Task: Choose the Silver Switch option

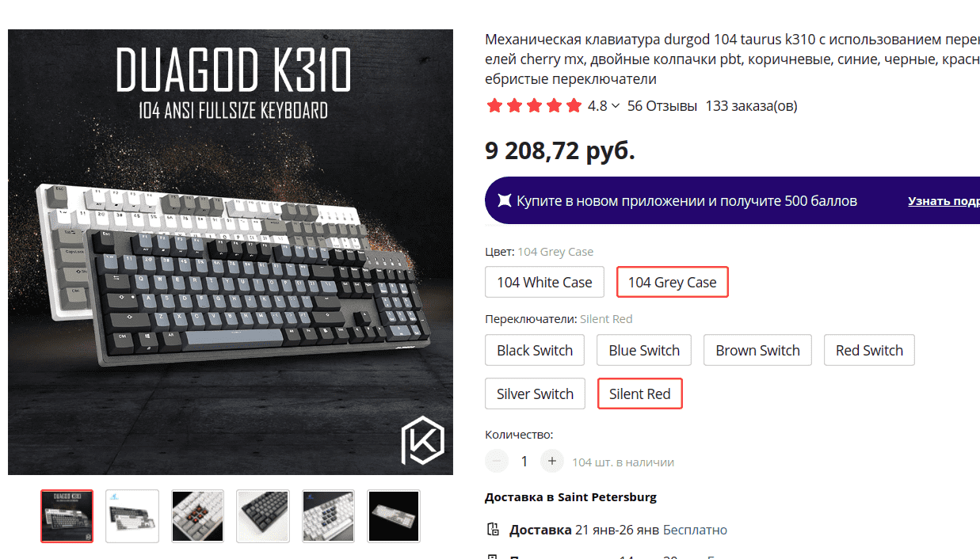Action: click(535, 394)
